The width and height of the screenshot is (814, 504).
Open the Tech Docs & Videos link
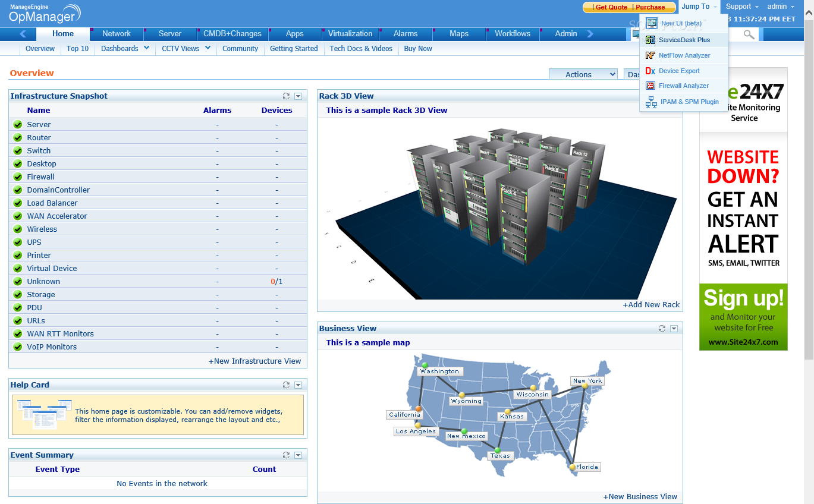pyautogui.click(x=361, y=49)
